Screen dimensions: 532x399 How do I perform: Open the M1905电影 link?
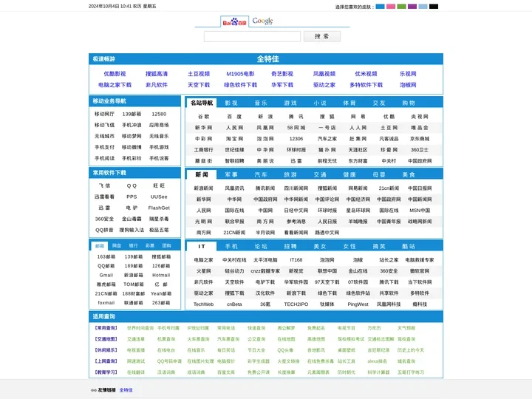pos(240,74)
